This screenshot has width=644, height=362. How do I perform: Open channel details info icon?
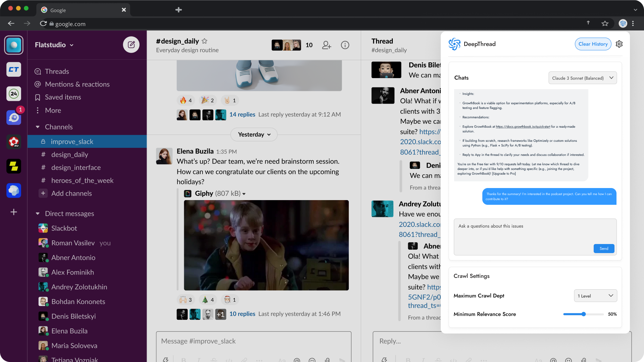[345, 45]
